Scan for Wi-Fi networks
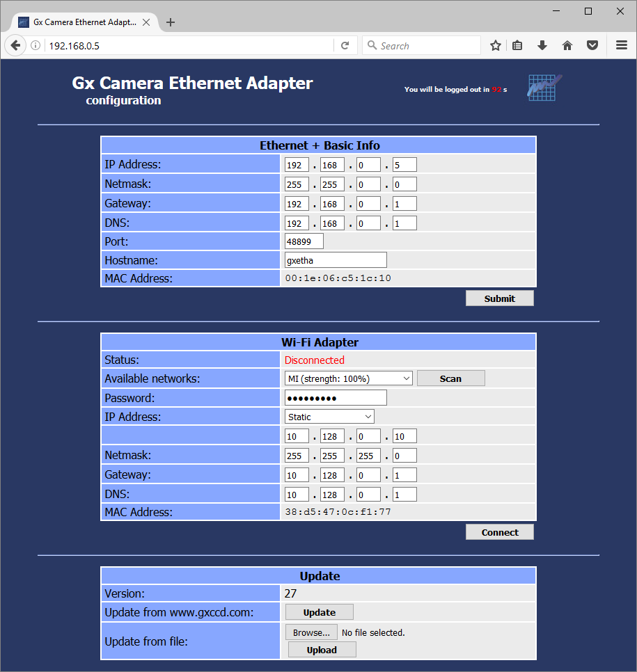 (451, 379)
